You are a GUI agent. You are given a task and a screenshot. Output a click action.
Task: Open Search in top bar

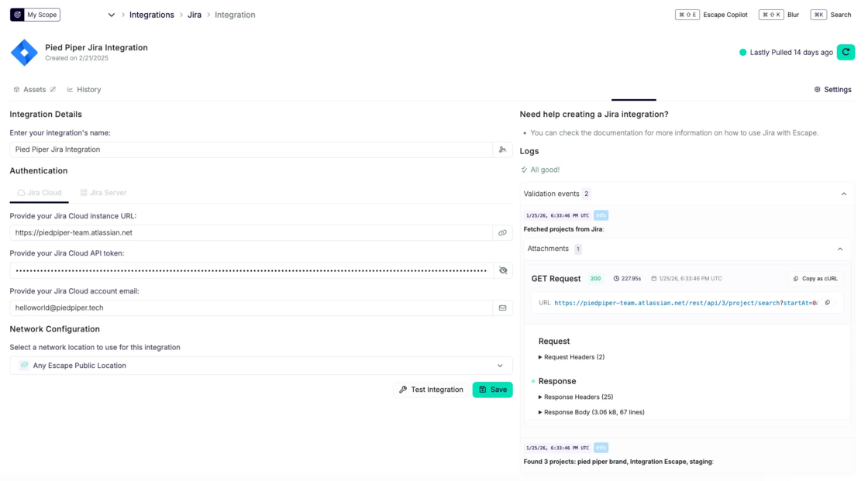(831, 15)
